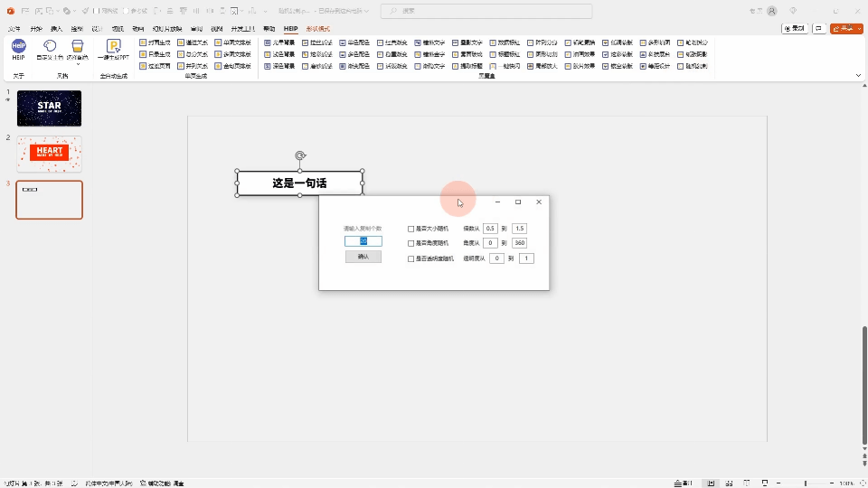Apply 渐变配色 color scheme
The height and width of the screenshot is (488, 868).
click(x=354, y=66)
